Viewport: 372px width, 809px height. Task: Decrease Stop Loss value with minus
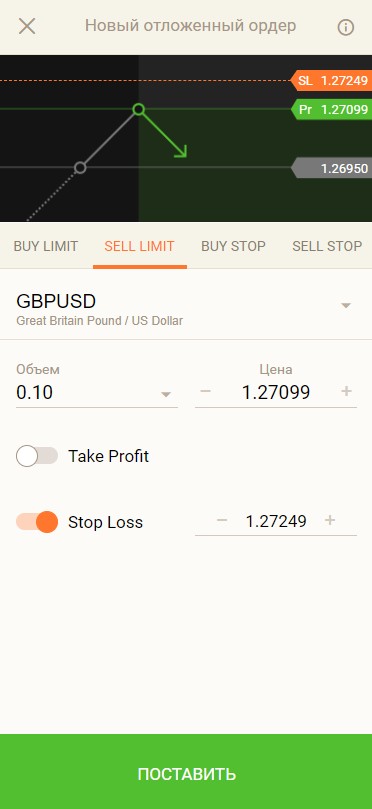[222, 521]
